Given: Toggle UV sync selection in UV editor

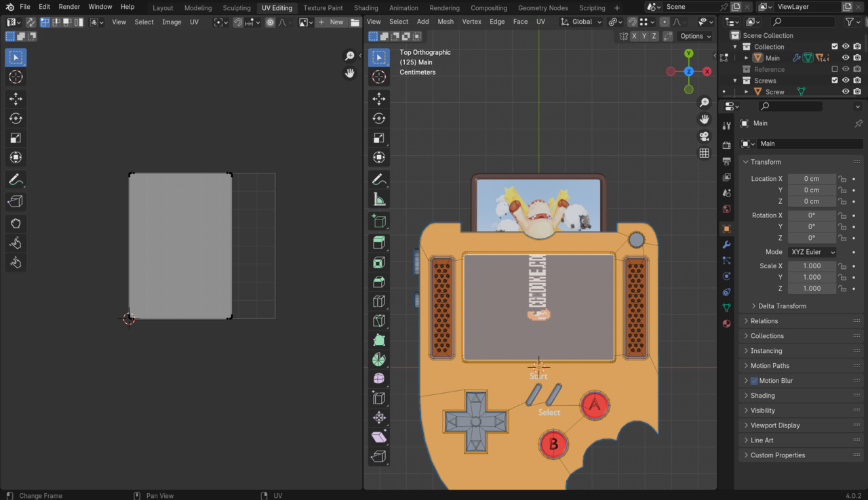Looking at the screenshot, I should click(x=31, y=22).
